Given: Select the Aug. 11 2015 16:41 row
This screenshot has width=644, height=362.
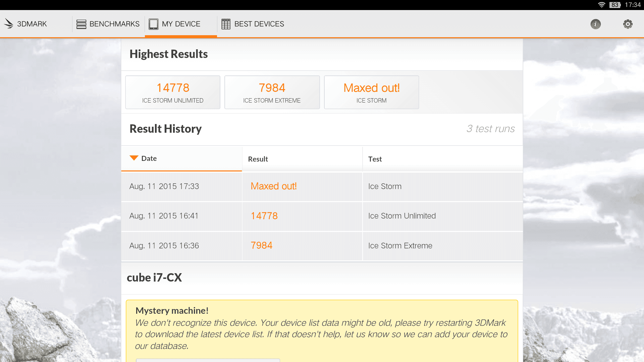Looking at the screenshot, I should [x=322, y=216].
